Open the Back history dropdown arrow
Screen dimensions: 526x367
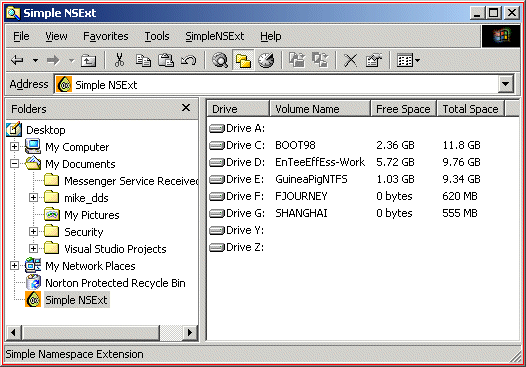tap(35, 61)
